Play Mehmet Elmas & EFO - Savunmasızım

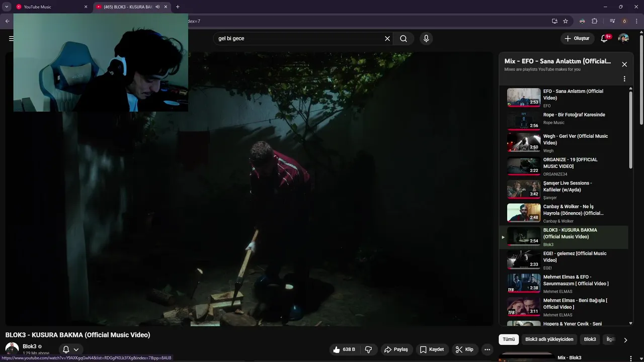(563, 284)
